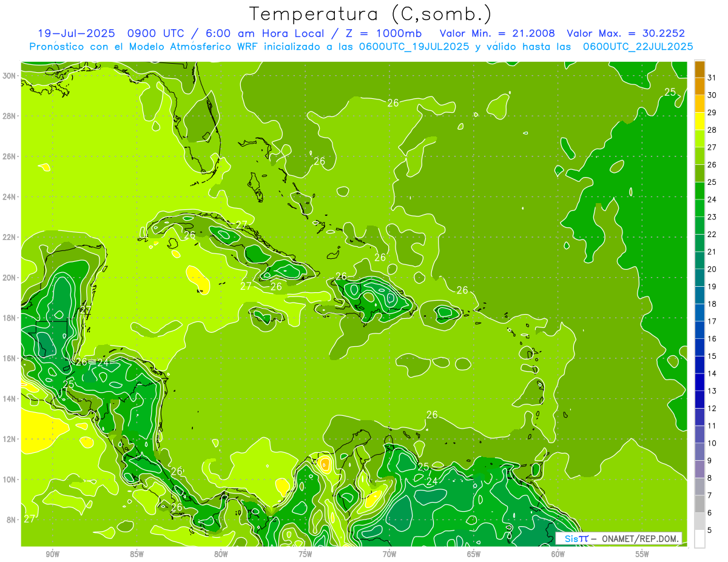Click colorbar value label 15
The image size is (728, 562).
click(x=712, y=356)
